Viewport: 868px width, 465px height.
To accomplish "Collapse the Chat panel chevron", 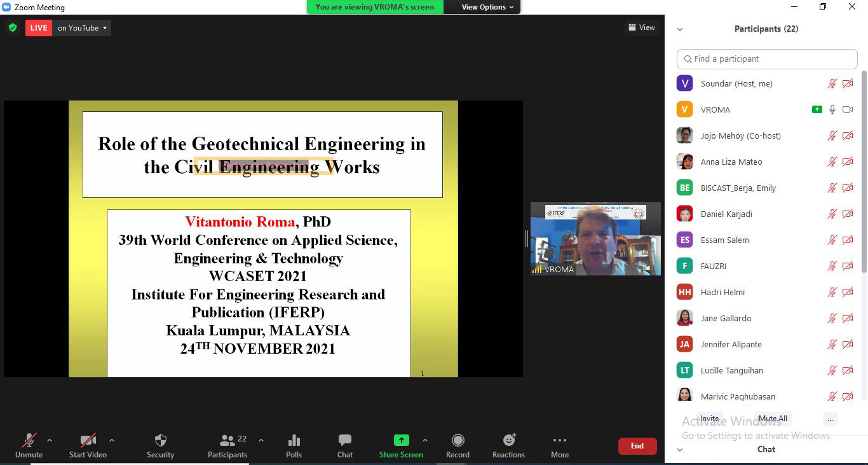I will click(680, 450).
